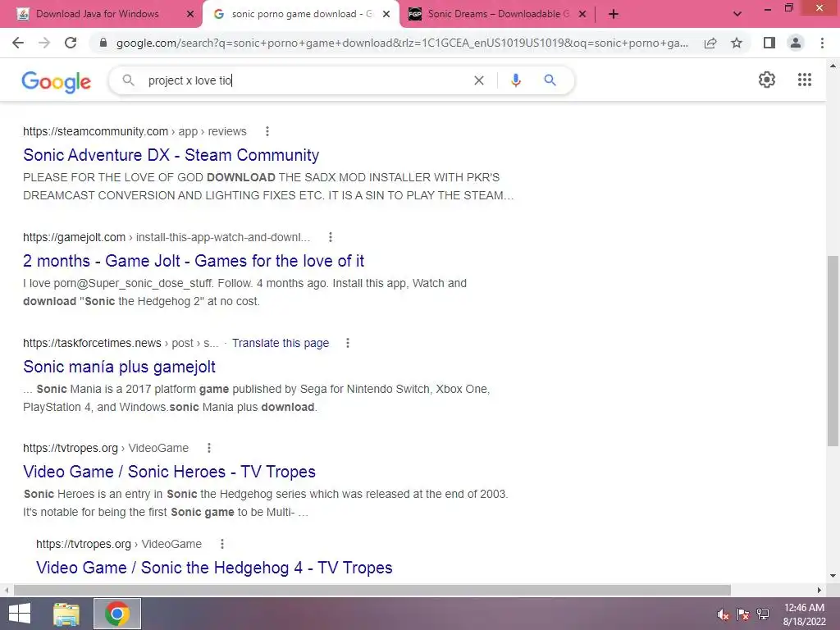Close the Download Java tab

[x=190, y=14]
